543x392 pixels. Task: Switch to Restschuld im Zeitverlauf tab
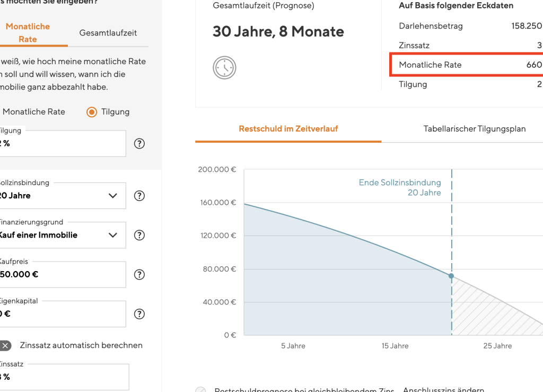pos(288,129)
